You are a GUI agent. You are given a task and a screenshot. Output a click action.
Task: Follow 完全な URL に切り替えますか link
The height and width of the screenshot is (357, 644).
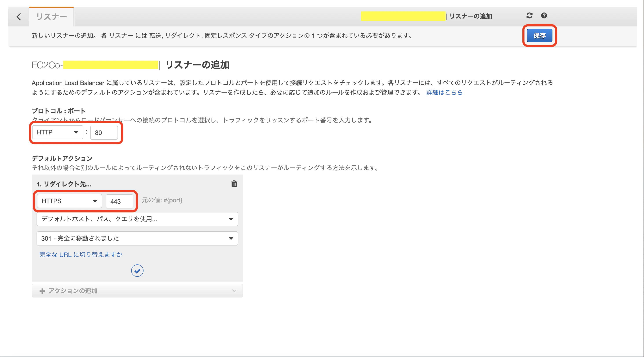(81, 255)
